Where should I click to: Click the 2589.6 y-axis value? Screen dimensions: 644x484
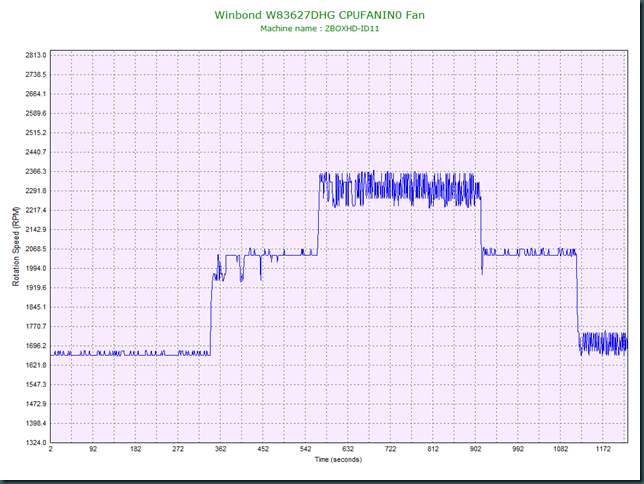click(x=36, y=113)
